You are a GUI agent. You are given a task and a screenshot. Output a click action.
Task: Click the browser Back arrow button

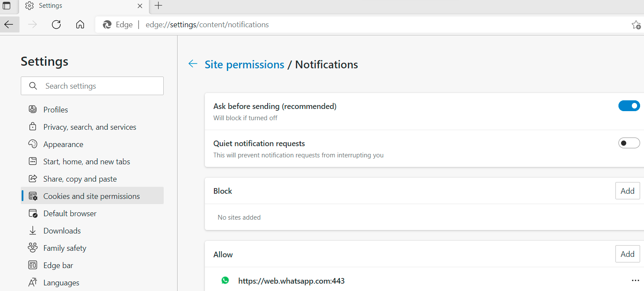(x=9, y=25)
